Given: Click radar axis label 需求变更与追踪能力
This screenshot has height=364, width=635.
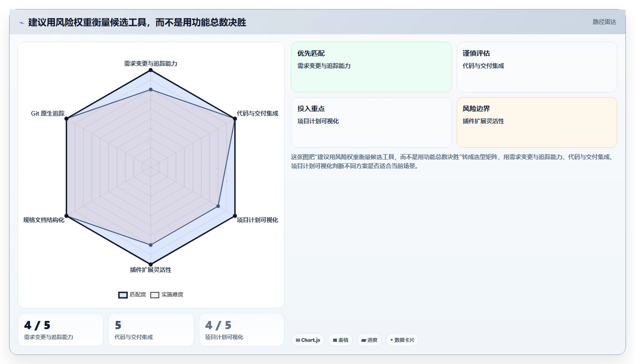Looking at the screenshot, I should (x=151, y=63).
